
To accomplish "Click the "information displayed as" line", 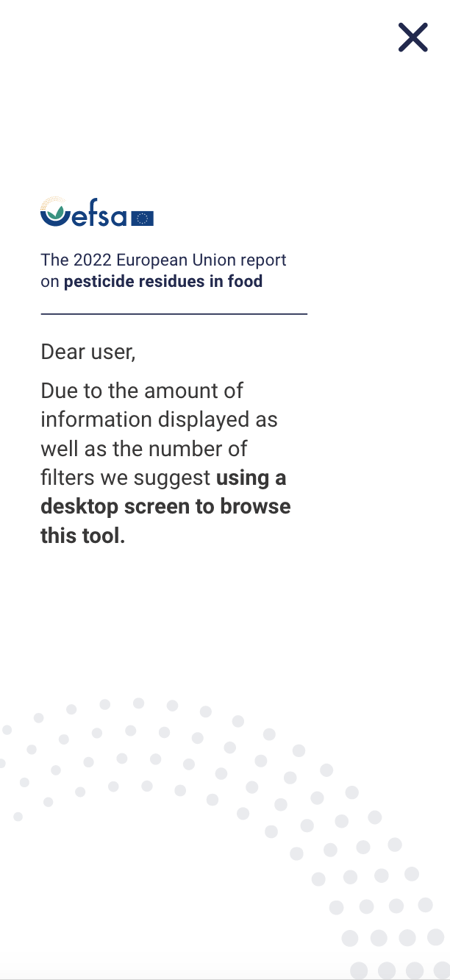I will point(159,419).
